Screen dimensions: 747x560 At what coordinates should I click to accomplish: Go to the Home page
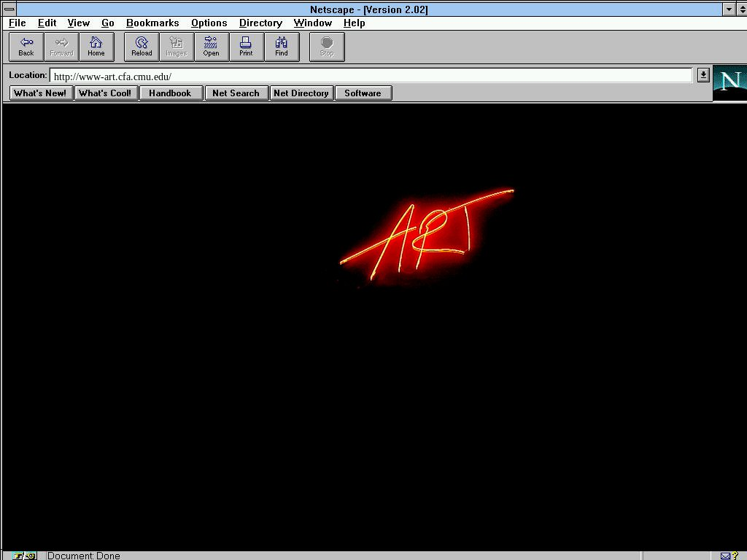(96, 47)
